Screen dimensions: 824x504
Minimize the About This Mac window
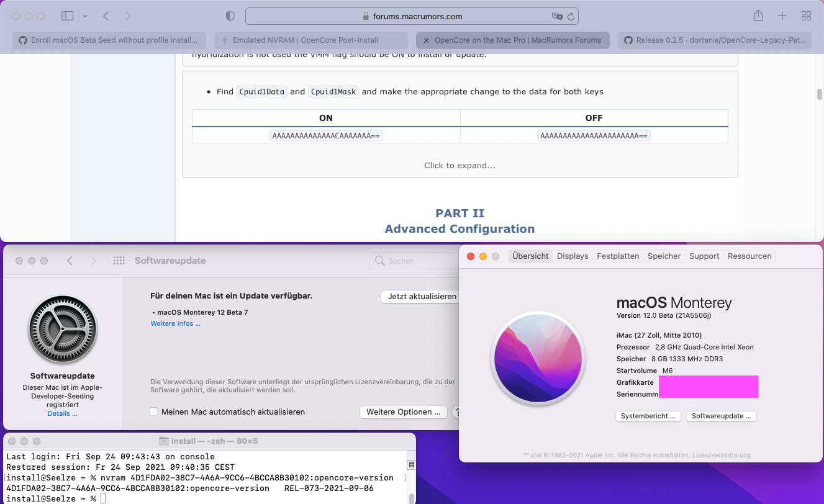(x=482, y=256)
